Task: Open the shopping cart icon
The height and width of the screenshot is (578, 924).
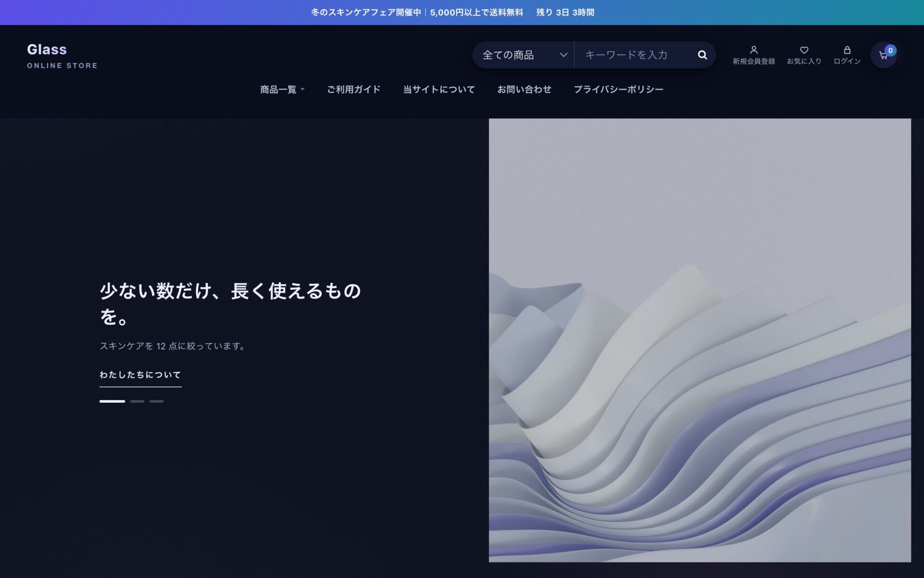Action: 883,55
